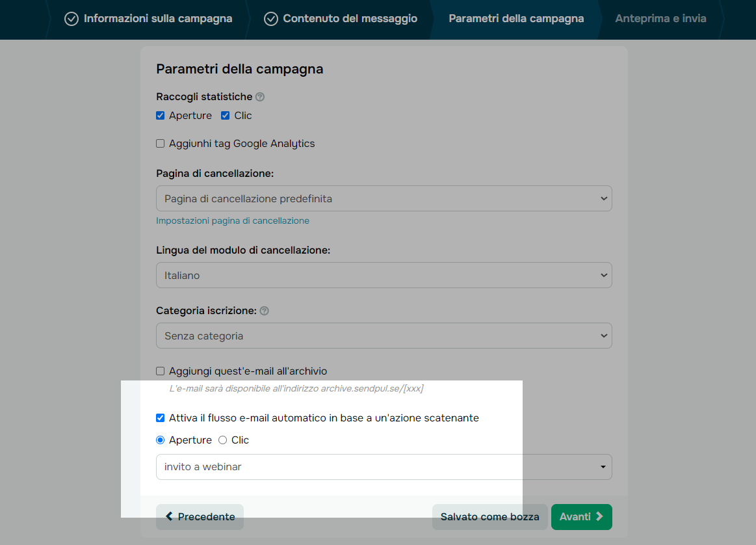
Task: Uncheck the Clic statistics checkbox
Action: point(225,116)
